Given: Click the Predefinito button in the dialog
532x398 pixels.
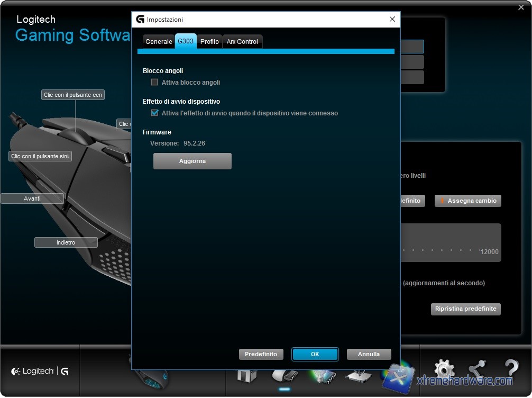Looking at the screenshot, I should 261,354.
